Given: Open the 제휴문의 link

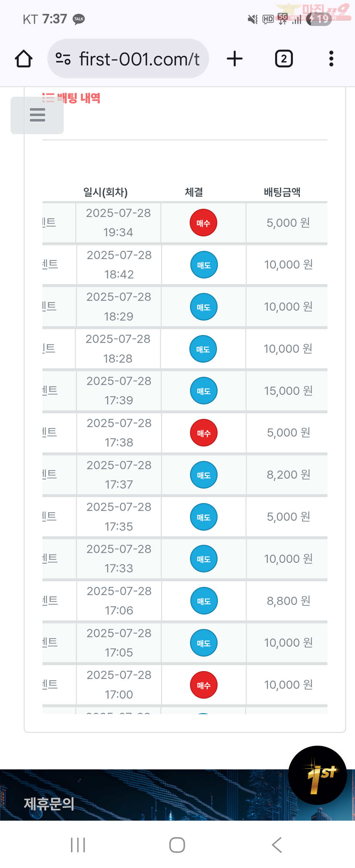Looking at the screenshot, I should tap(49, 804).
